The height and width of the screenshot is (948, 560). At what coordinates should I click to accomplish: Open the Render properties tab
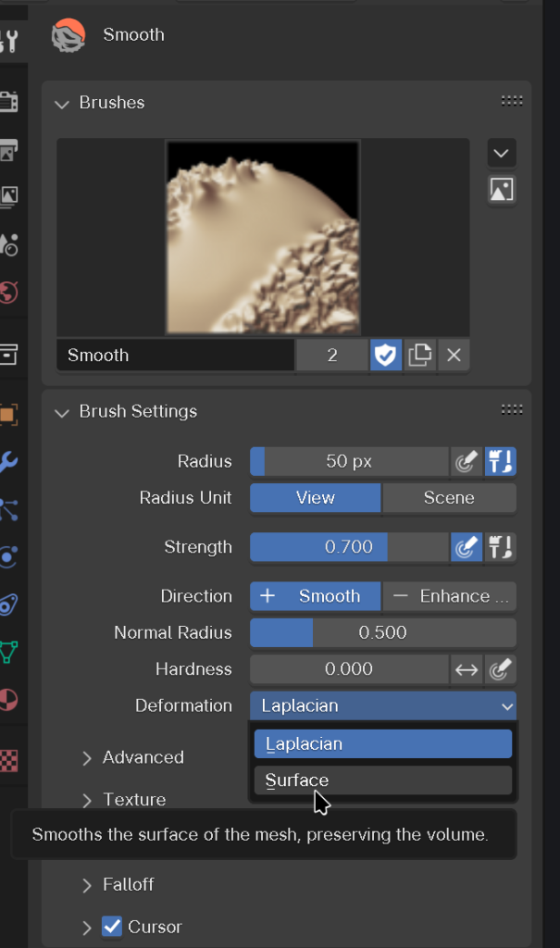(9, 100)
